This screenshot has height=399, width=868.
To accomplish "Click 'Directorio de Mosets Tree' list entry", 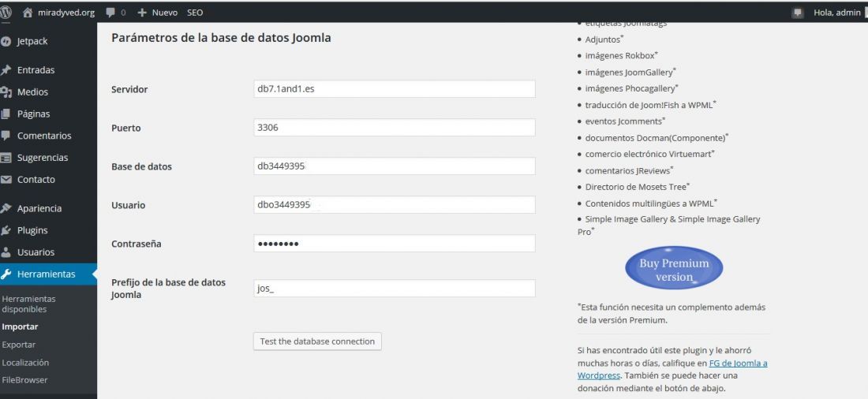I will 637,187.
